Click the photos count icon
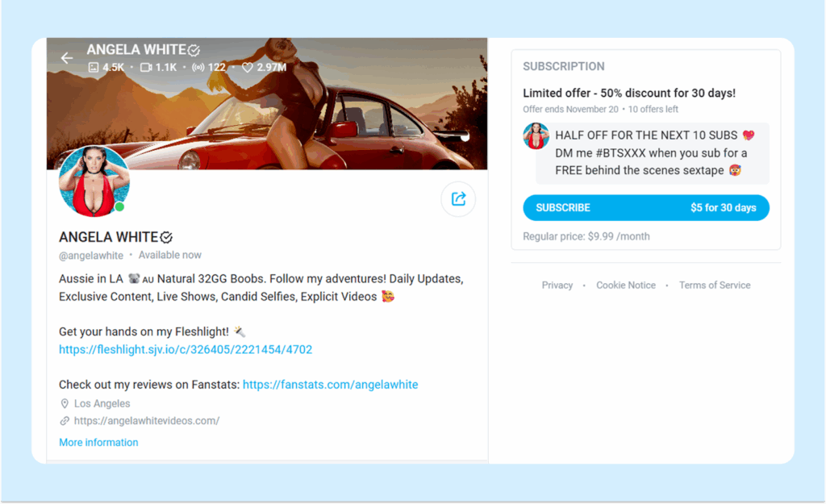This screenshot has width=826, height=504. pyautogui.click(x=93, y=67)
